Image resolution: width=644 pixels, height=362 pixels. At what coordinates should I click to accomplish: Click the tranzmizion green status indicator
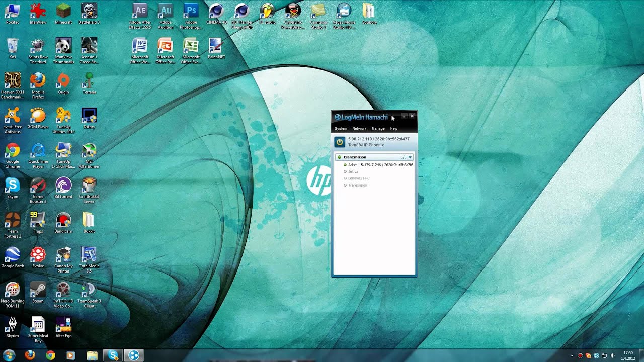tap(340, 157)
